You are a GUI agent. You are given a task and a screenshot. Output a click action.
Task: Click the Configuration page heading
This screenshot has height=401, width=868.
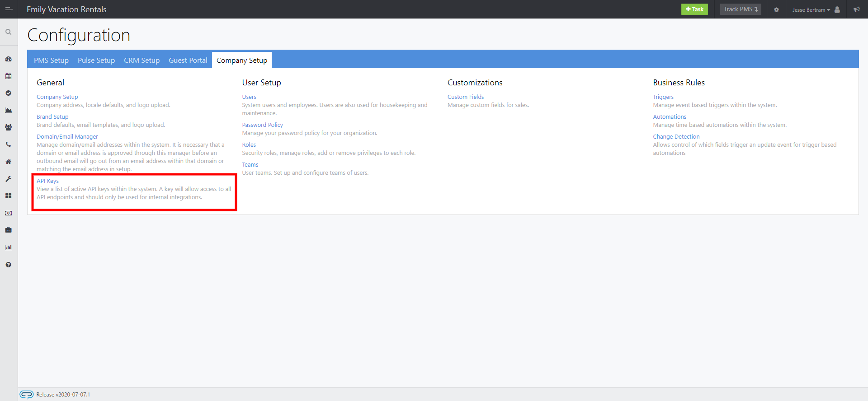pos(79,35)
